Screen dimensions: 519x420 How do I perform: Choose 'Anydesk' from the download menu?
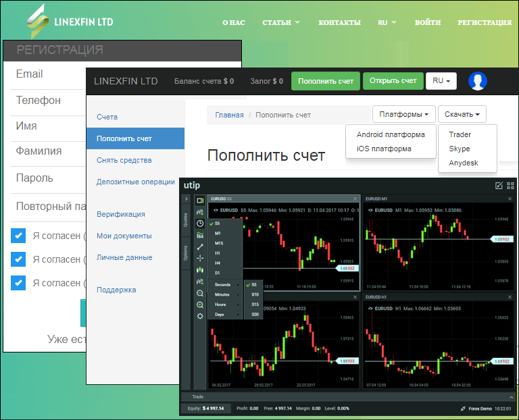[x=464, y=163]
